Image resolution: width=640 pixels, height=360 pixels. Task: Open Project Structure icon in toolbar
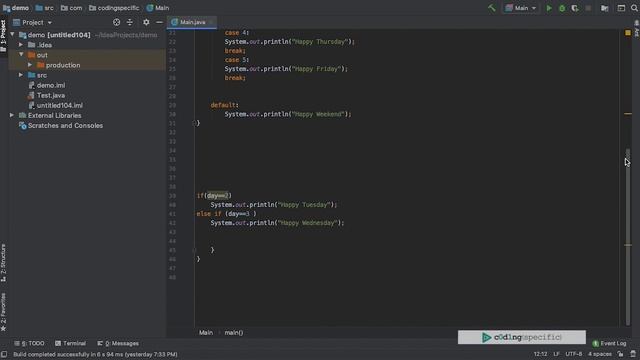(604, 8)
